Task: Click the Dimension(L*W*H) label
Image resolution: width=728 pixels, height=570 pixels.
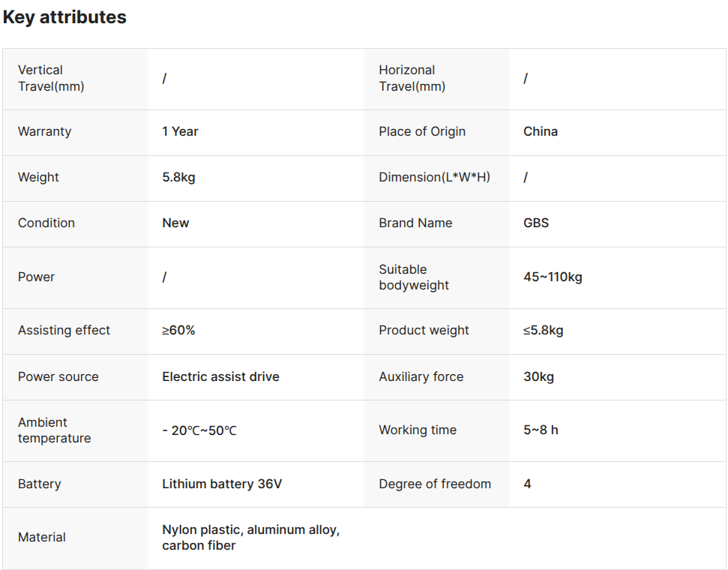Action: pyautogui.click(x=435, y=177)
